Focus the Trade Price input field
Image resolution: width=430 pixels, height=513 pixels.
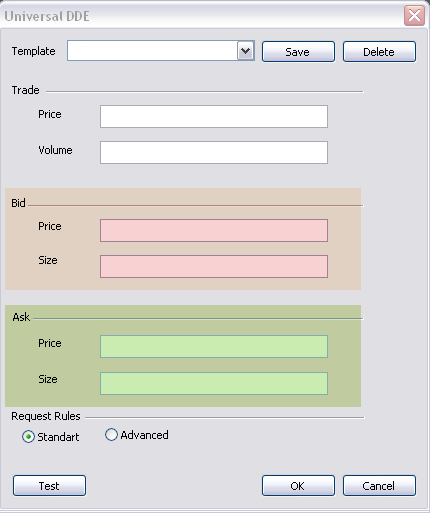coord(214,116)
